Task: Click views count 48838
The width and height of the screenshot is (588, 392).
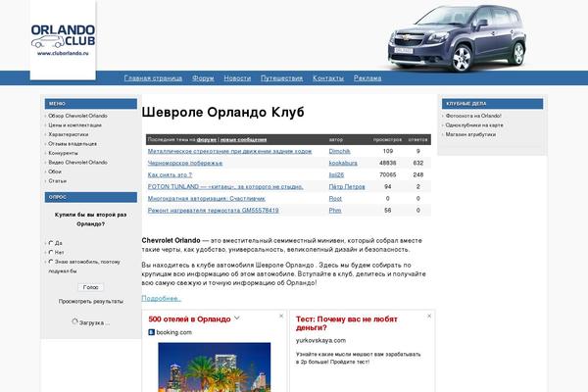Action: click(388, 164)
